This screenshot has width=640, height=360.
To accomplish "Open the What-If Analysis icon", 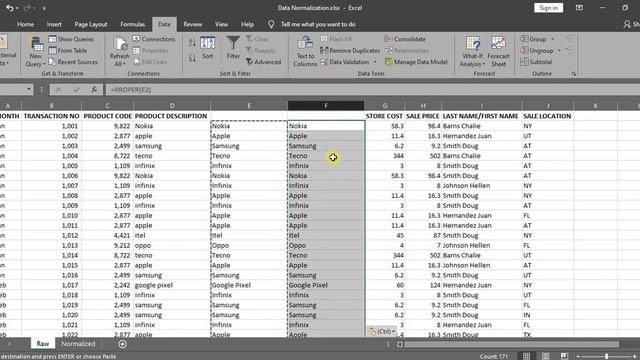I will (473, 44).
